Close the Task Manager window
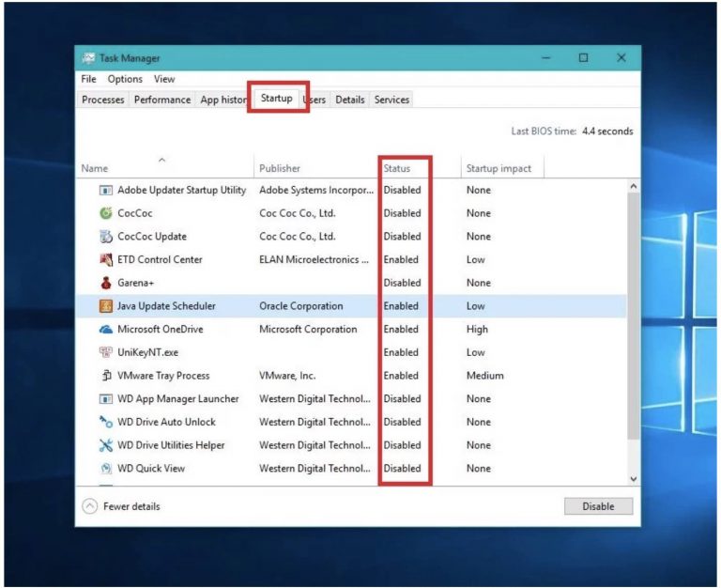 [621, 57]
